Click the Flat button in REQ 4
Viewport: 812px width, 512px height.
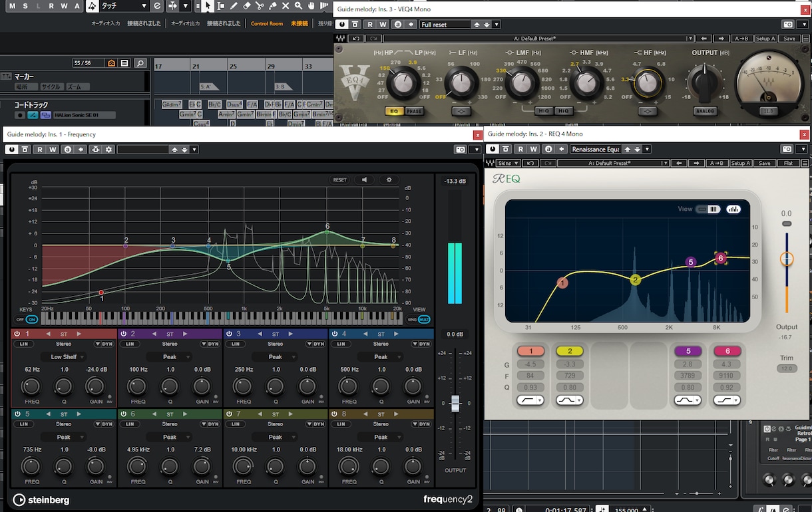(x=788, y=163)
